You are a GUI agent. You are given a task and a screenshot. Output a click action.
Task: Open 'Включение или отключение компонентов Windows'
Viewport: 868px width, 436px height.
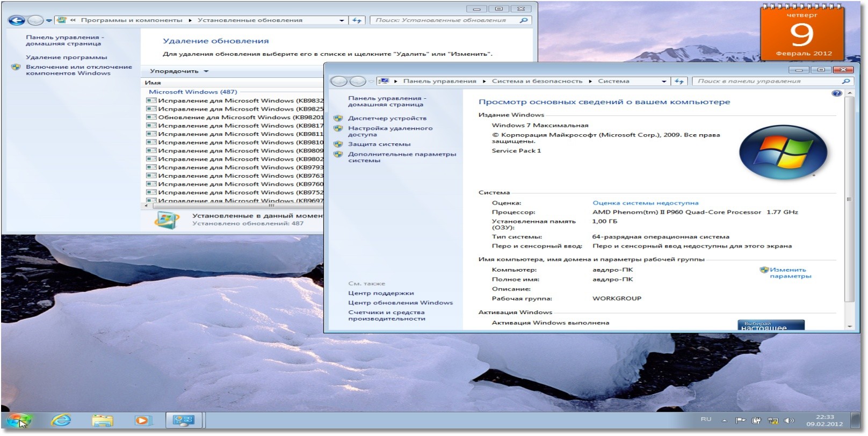78,70
